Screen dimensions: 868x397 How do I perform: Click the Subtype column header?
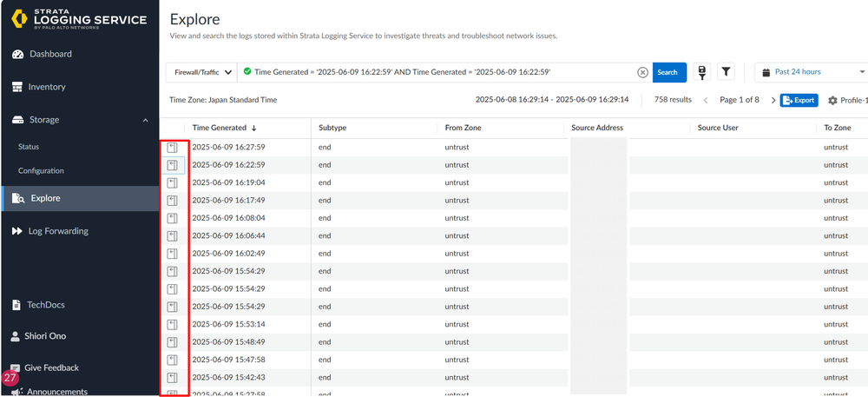[332, 128]
